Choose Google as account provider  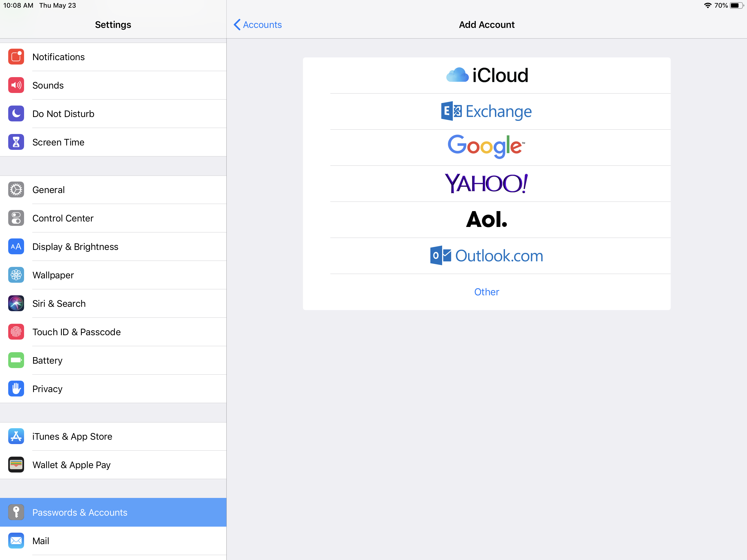click(x=486, y=147)
